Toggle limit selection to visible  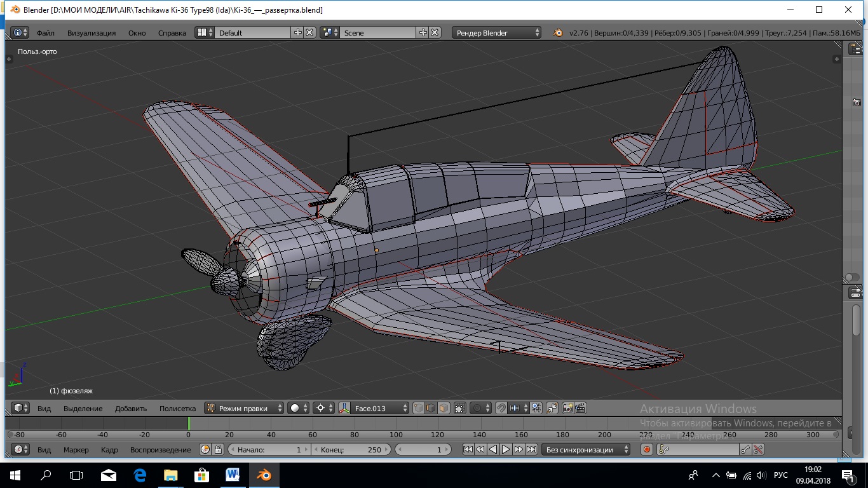pos(460,409)
